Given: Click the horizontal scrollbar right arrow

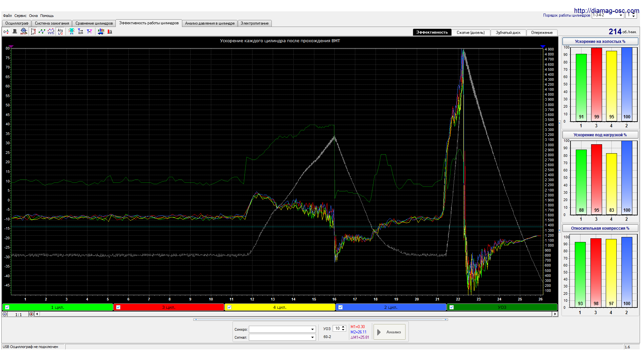Looking at the screenshot, I should coord(555,314).
